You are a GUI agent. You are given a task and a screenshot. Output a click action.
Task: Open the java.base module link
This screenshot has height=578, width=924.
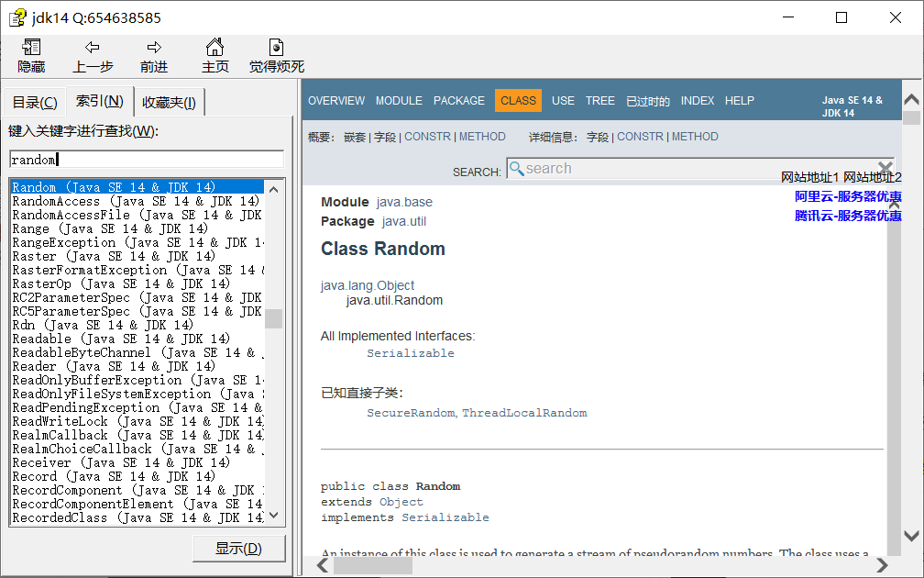[404, 202]
